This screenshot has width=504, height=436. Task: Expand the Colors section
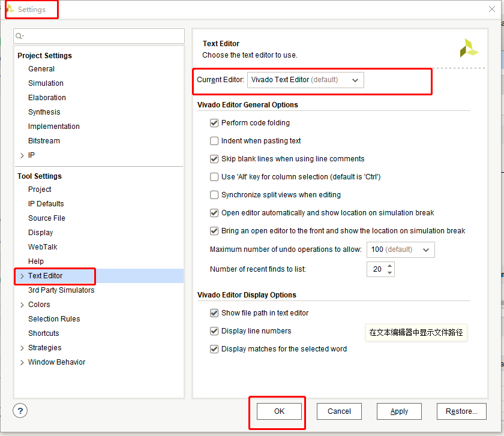(x=22, y=304)
